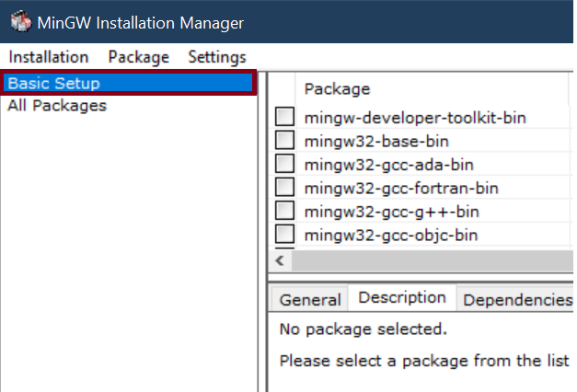Click the horizontal scrollbar left arrow
The height and width of the screenshot is (392, 577).
(x=281, y=260)
